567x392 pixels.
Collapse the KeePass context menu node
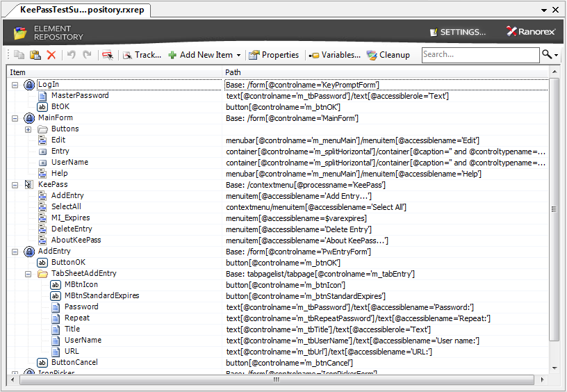coord(15,185)
